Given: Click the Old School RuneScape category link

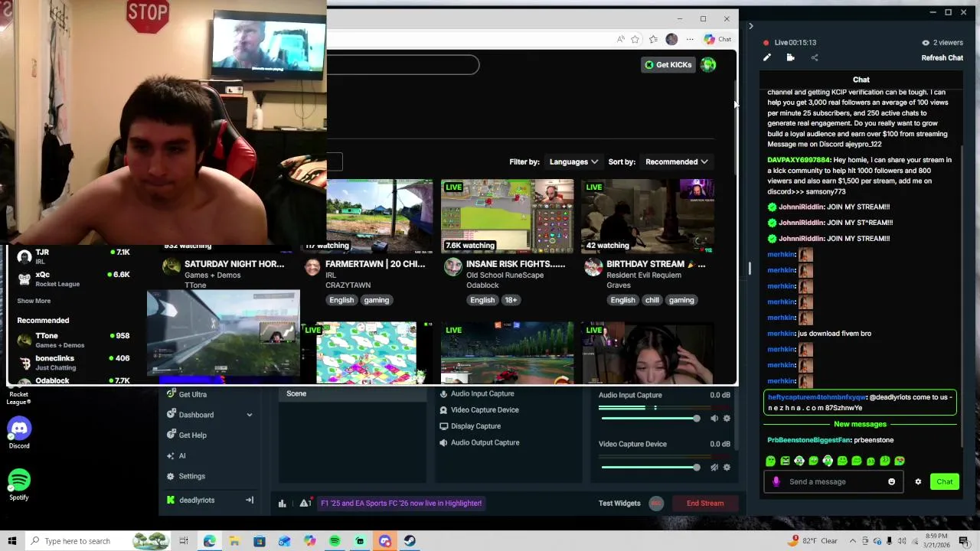Looking at the screenshot, I should (x=505, y=275).
